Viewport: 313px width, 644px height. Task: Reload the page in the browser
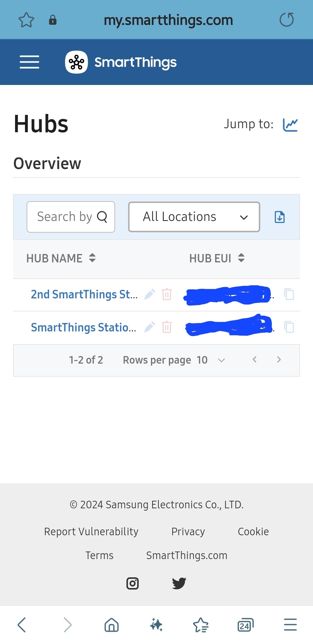pos(287,20)
